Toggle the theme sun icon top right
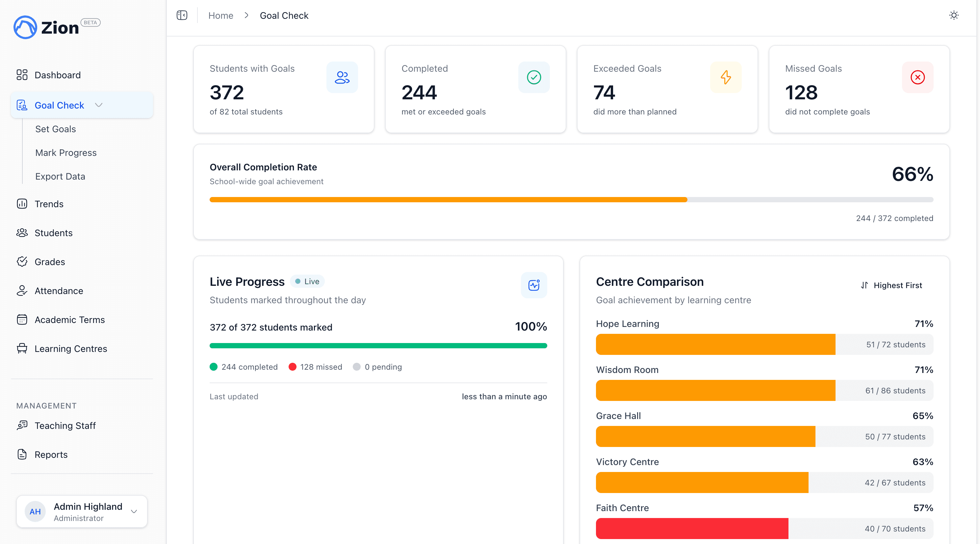Screen dimensions: 980x544 click(x=954, y=15)
